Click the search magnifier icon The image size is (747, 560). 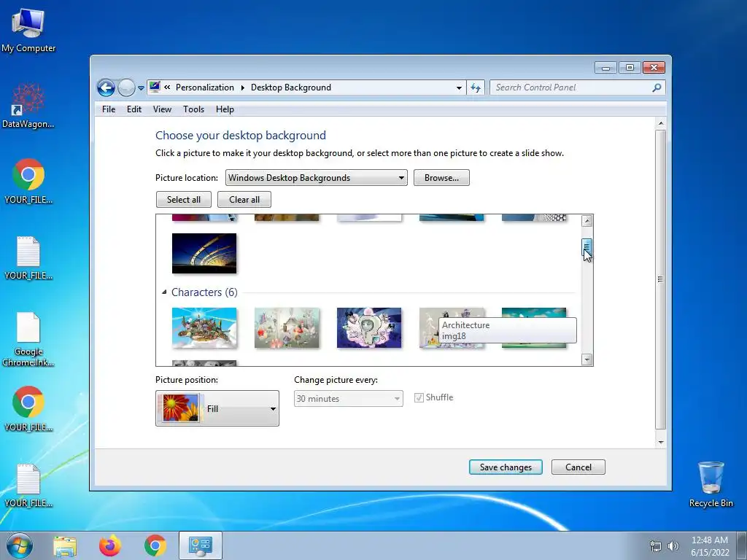(x=657, y=87)
